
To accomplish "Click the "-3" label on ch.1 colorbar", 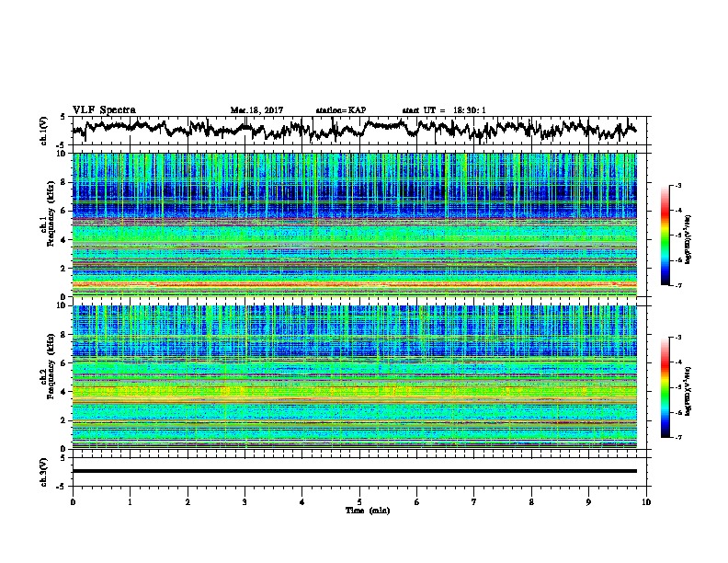I will pyautogui.click(x=678, y=185).
